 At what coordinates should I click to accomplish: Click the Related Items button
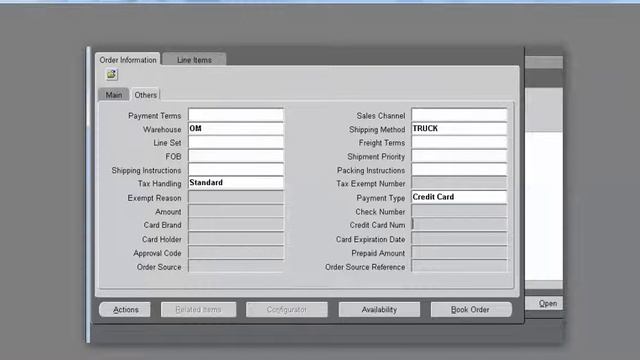tap(198, 309)
